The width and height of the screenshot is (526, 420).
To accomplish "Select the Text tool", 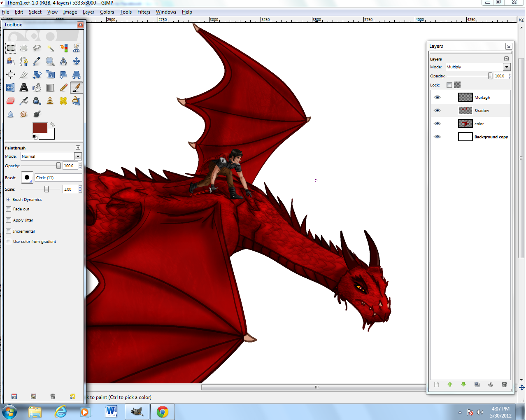I will point(24,88).
